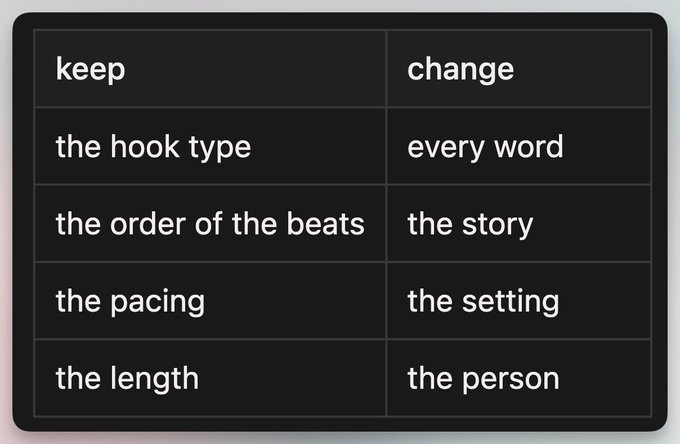Click the word "setting" in the change column
The width and height of the screenshot is (680, 444).
click(x=510, y=302)
